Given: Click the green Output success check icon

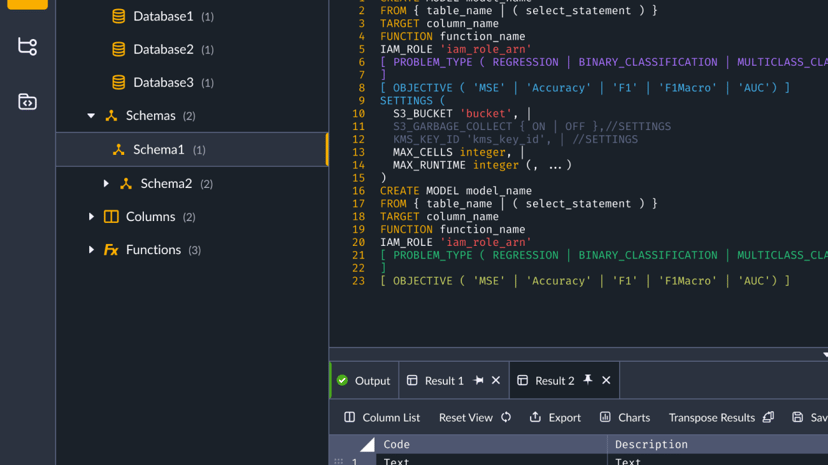Looking at the screenshot, I should (342, 381).
